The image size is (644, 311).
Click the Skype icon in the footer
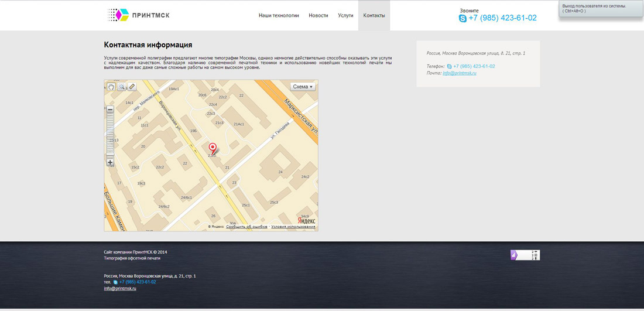(115, 282)
